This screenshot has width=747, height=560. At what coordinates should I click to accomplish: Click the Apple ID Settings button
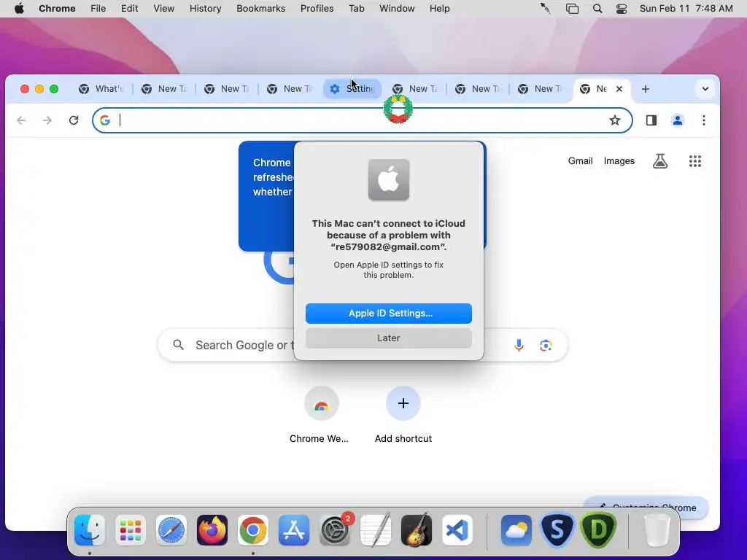(389, 314)
